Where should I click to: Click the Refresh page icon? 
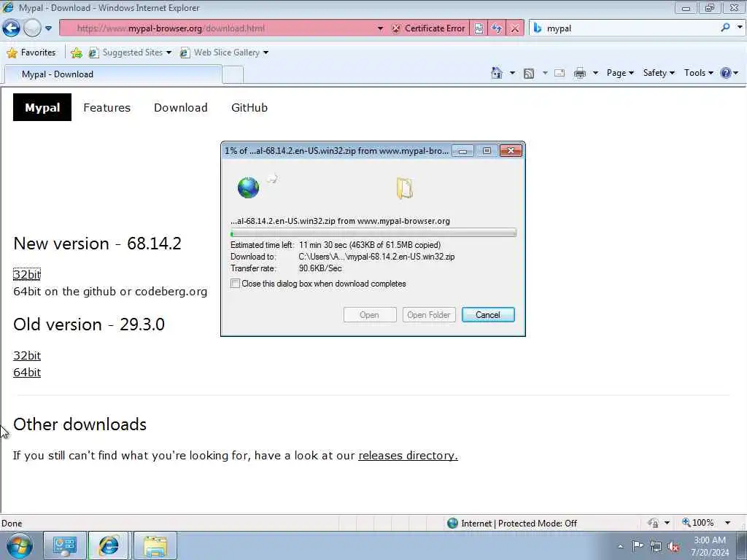pyautogui.click(x=496, y=28)
